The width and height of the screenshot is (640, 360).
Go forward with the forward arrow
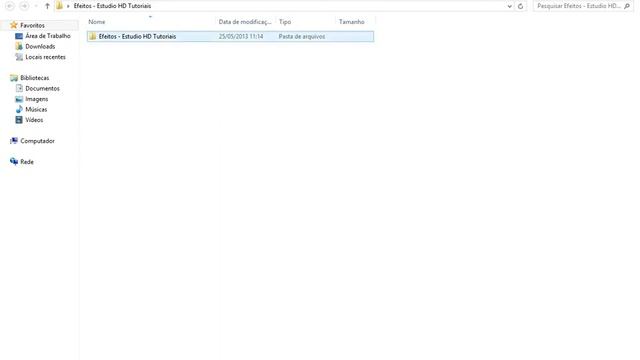[x=24, y=6]
